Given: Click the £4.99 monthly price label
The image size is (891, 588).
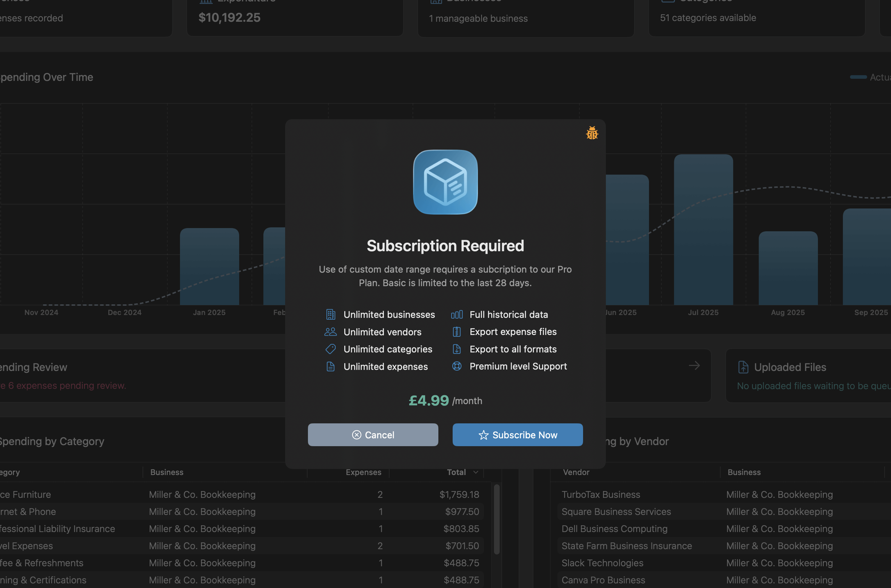Looking at the screenshot, I should click(445, 401).
